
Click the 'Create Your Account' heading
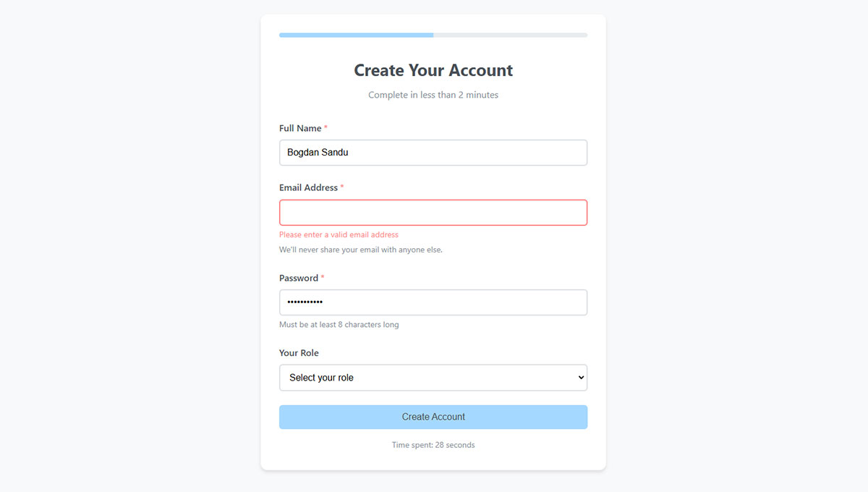click(x=433, y=70)
